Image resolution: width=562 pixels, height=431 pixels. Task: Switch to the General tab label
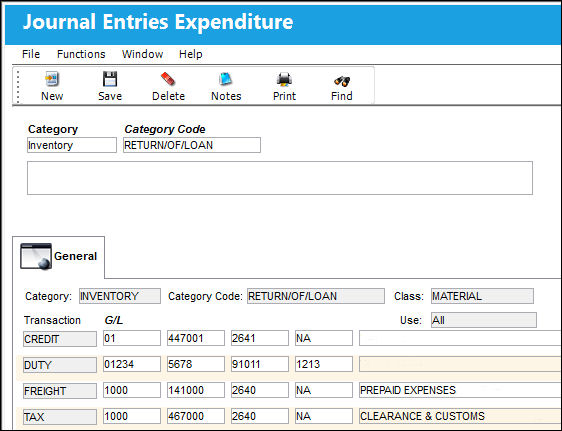[75, 256]
